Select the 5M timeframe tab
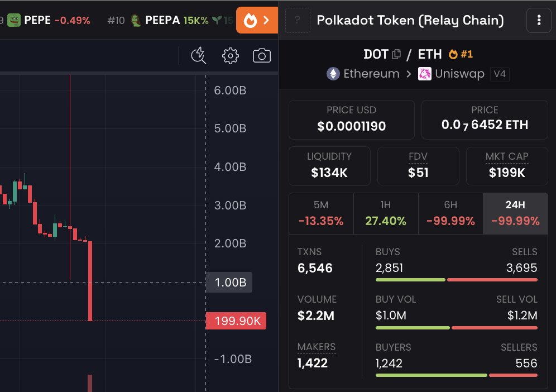 [x=321, y=213]
